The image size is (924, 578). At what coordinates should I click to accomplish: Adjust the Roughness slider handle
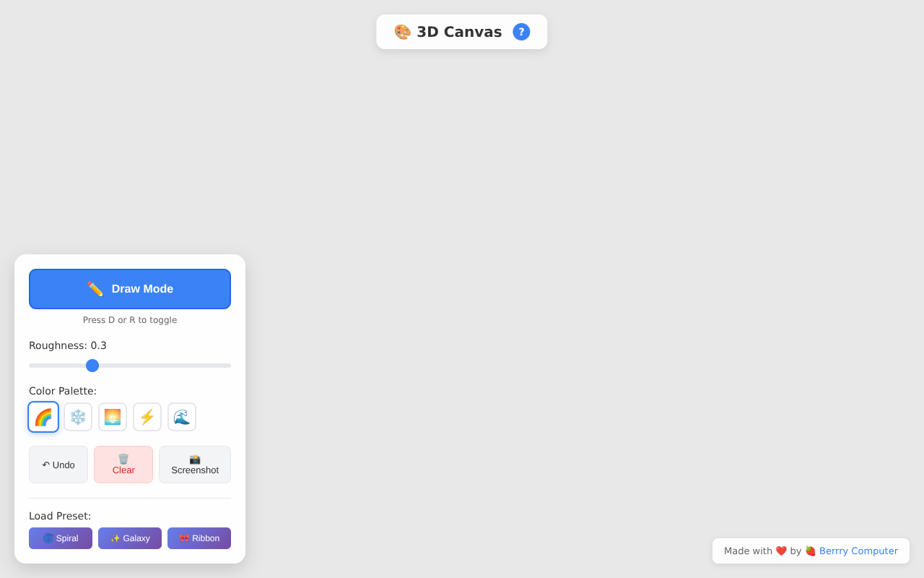click(92, 366)
